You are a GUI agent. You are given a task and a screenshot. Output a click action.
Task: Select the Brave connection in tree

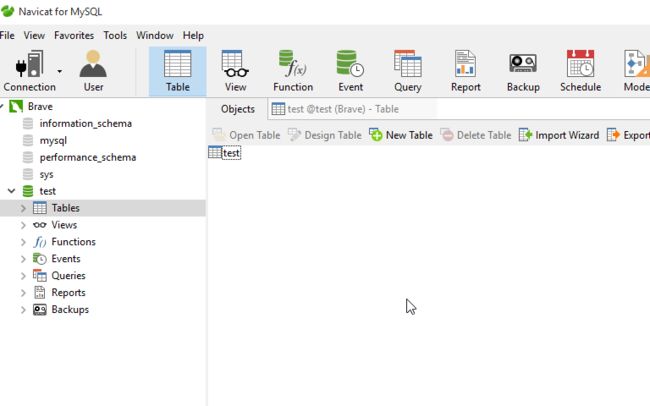tap(40, 107)
